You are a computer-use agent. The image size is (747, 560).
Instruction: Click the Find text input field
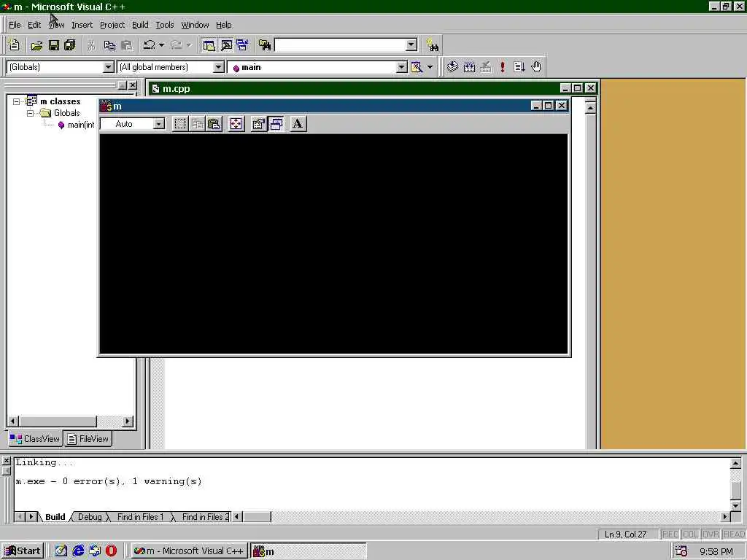coord(341,45)
